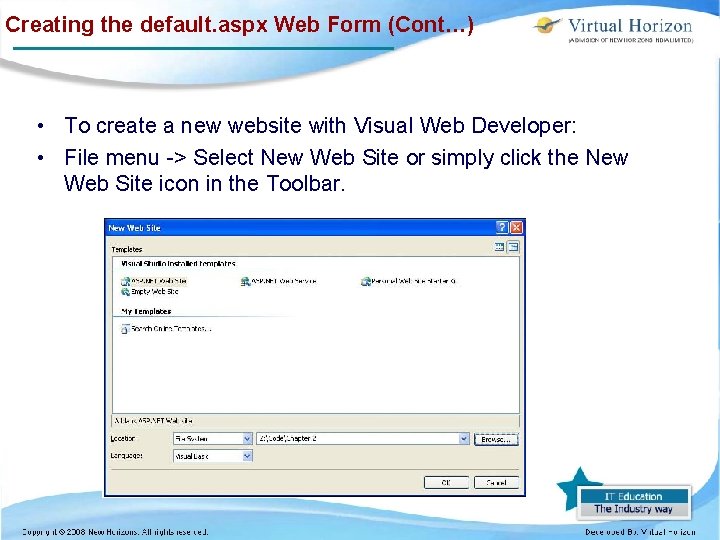Viewport: 720px width, 540px height.
Task: Click the Browse button
Action: 496,439
